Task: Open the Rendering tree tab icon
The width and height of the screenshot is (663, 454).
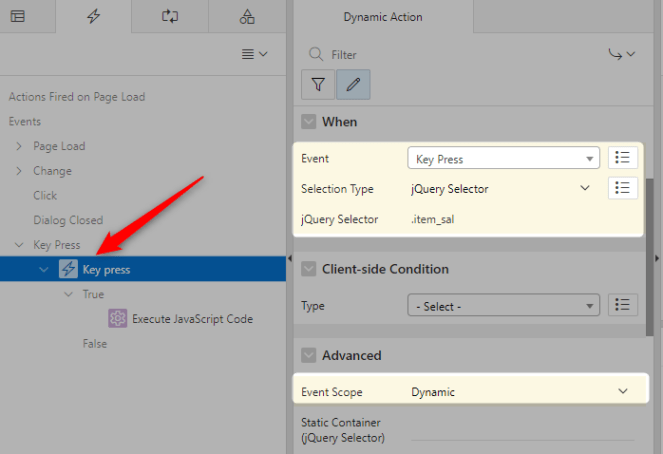Action: click(17, 17)
